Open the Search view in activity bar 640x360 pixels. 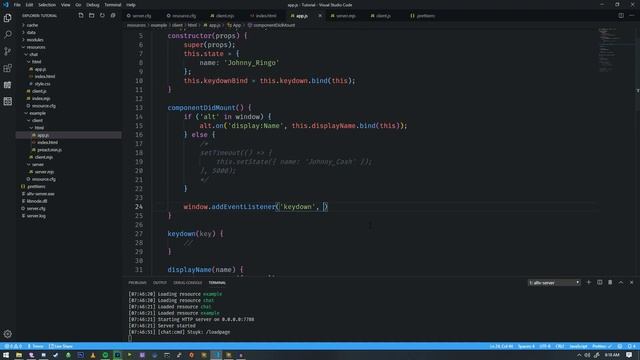tap(7, 34)
